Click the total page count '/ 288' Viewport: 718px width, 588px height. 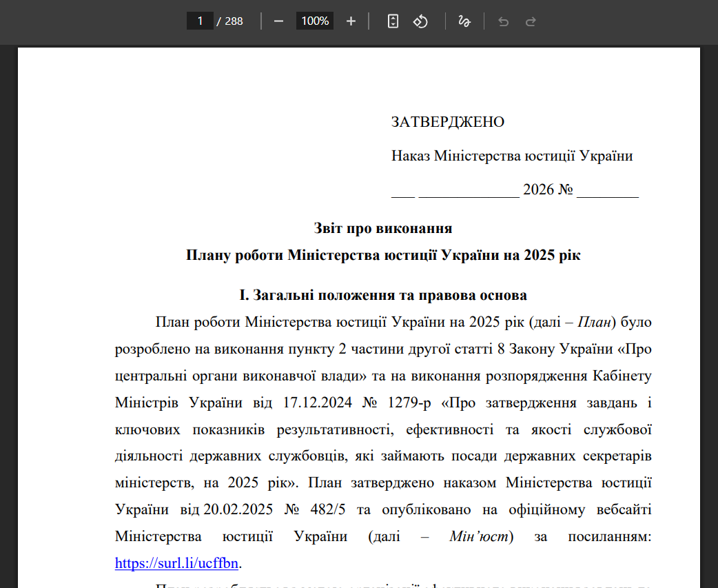(x=230, y=21)
